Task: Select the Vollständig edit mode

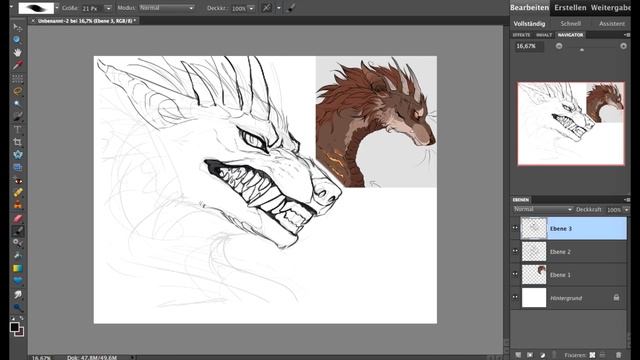Action: coord(529,24)
